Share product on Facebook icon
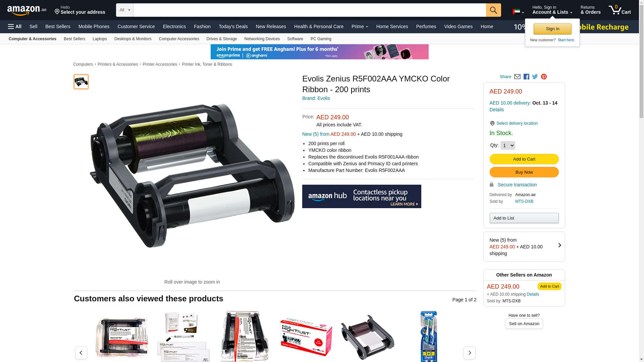The image size is (644, 362). pos(526,77)
